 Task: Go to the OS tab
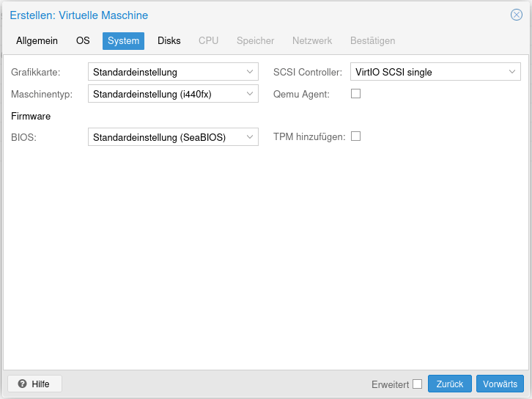(83, 41)
